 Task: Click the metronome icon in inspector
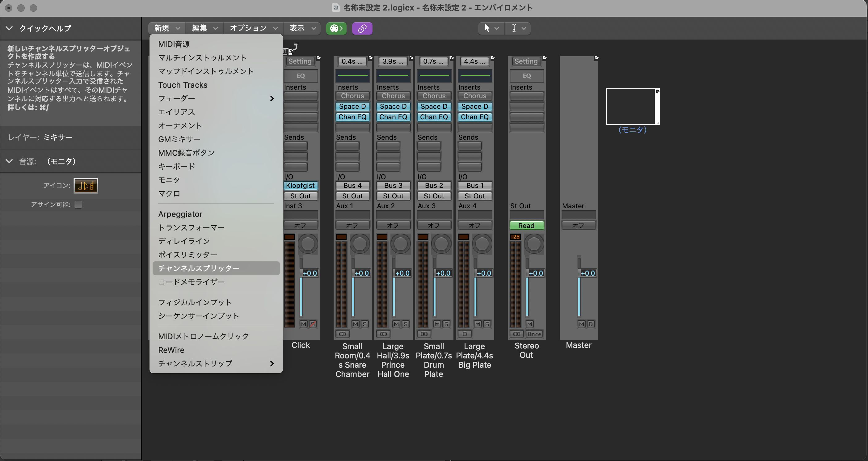click(x=86, y=186)
